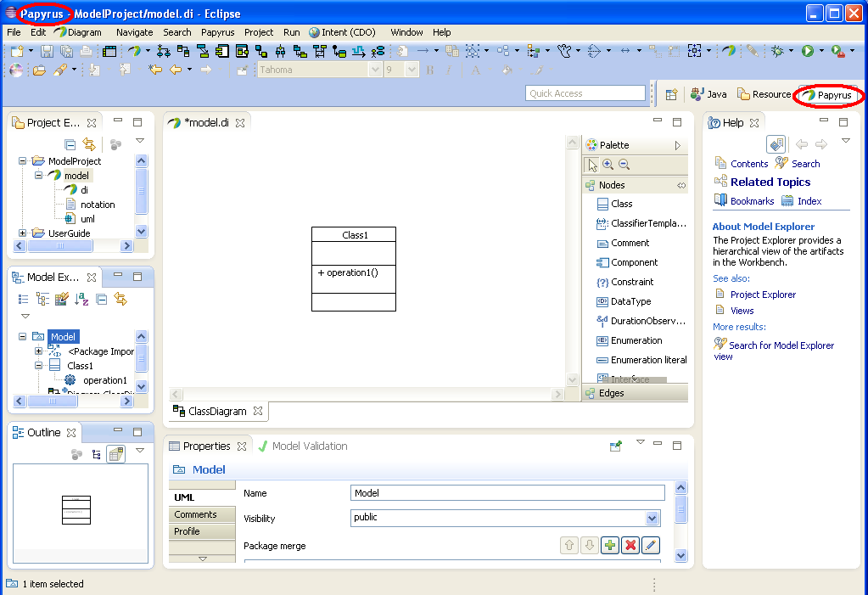Viewport: 868px width, 595px height.
Task: Click the new Papyrus class diagram toolbar icon
Action: 183,52
